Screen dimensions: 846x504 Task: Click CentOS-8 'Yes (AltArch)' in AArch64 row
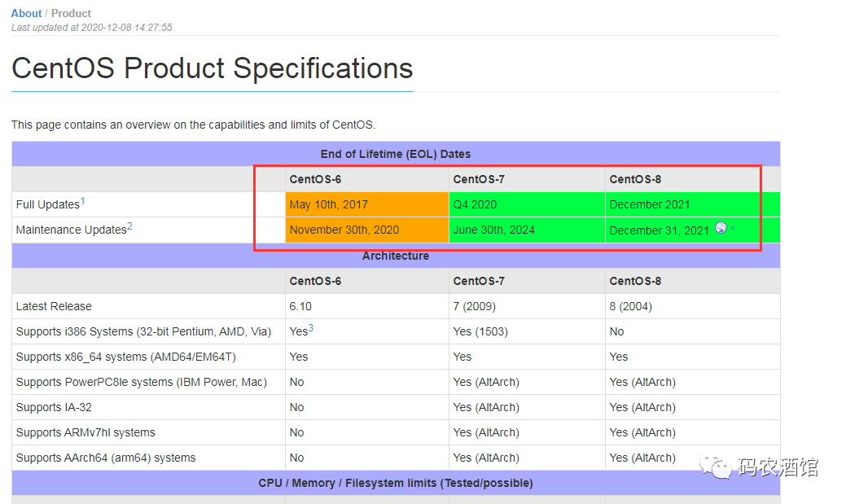pos(642,458)
